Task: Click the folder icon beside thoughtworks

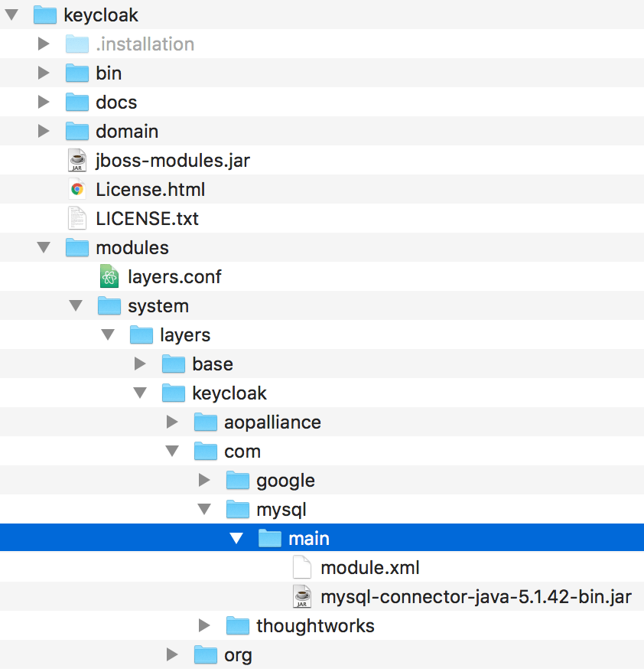Action: pyautogui.click(x=238, y=625)
